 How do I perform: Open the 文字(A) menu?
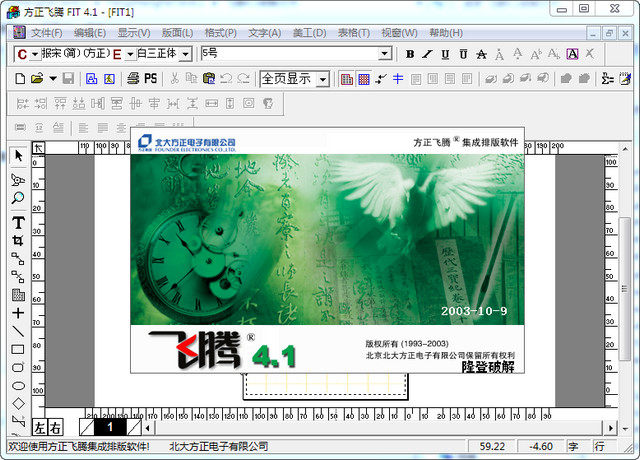(x=264, y=33)
